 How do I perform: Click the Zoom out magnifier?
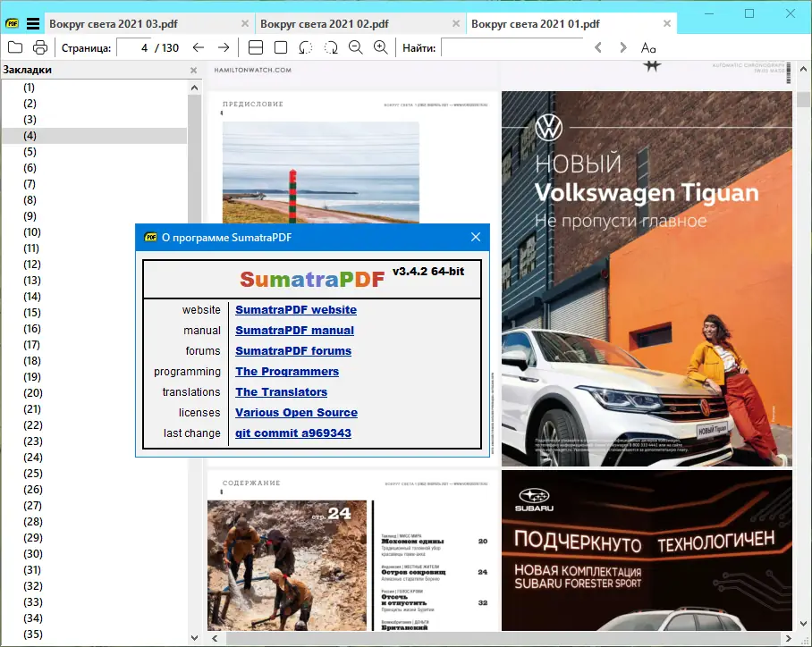tap(356, 47)
